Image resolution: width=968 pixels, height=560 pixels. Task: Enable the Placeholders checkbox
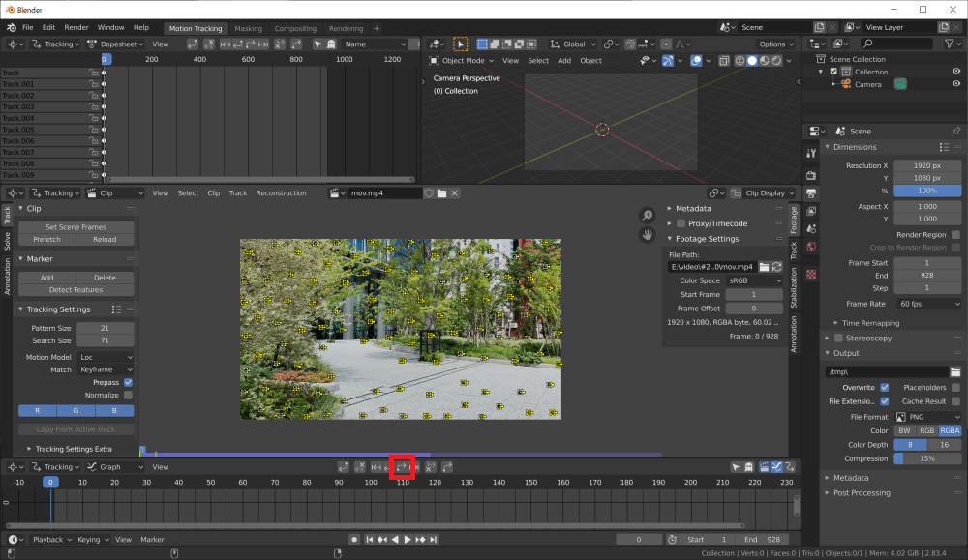coord(955,387)
